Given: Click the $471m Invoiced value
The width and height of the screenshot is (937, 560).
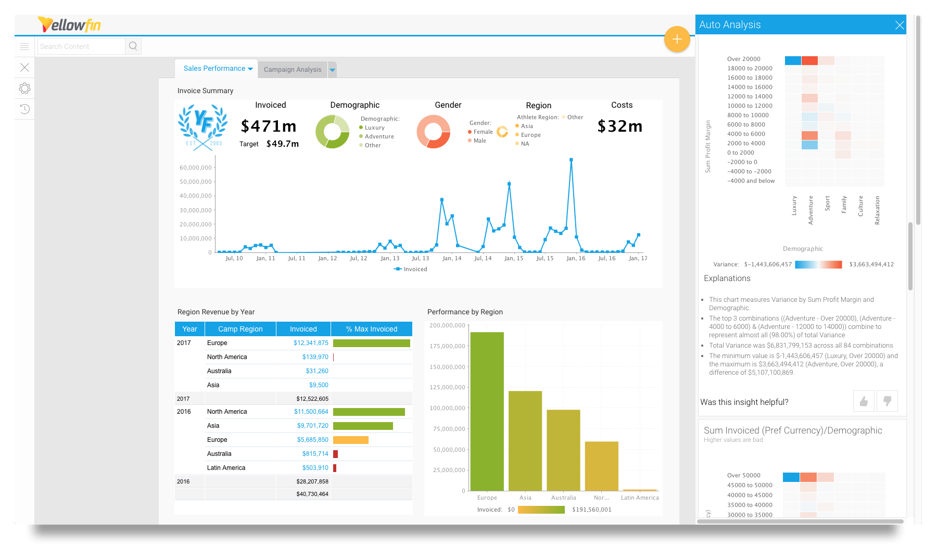Looking at the screenshot, I should click(x=269, y=126).
